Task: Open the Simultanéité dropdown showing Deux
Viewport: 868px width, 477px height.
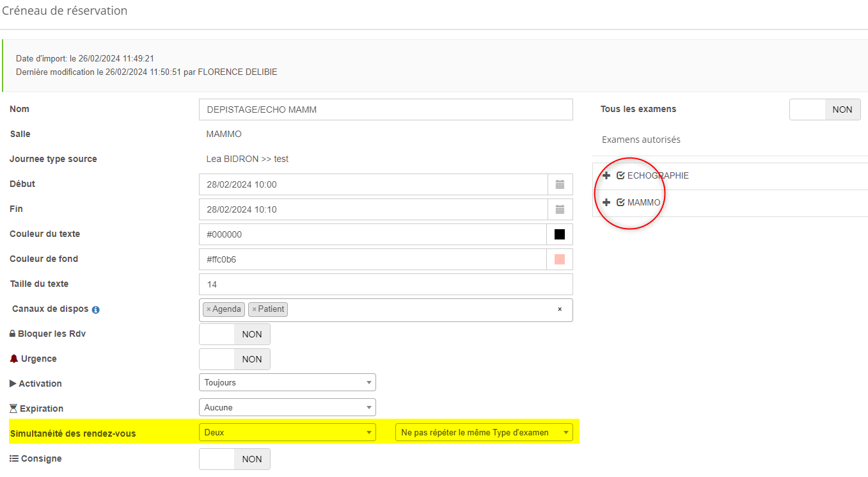Action: [287, 432]
